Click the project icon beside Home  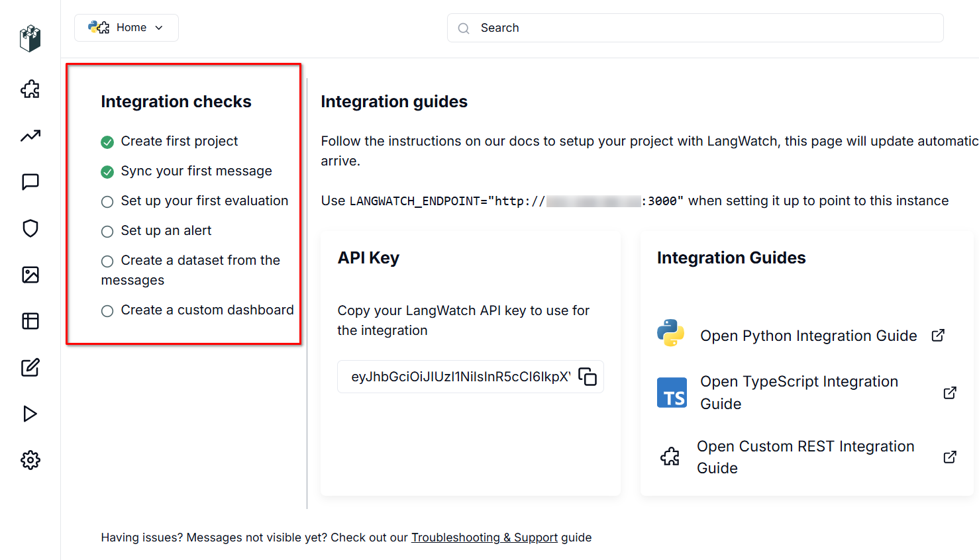[x=99, y=28]
